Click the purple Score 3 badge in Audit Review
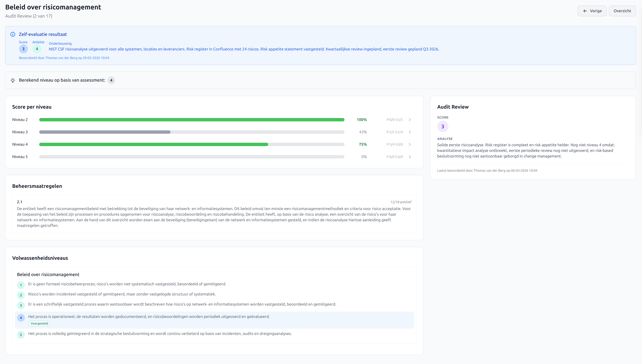This screenshot has height=364, width=642. coord(443,126)
